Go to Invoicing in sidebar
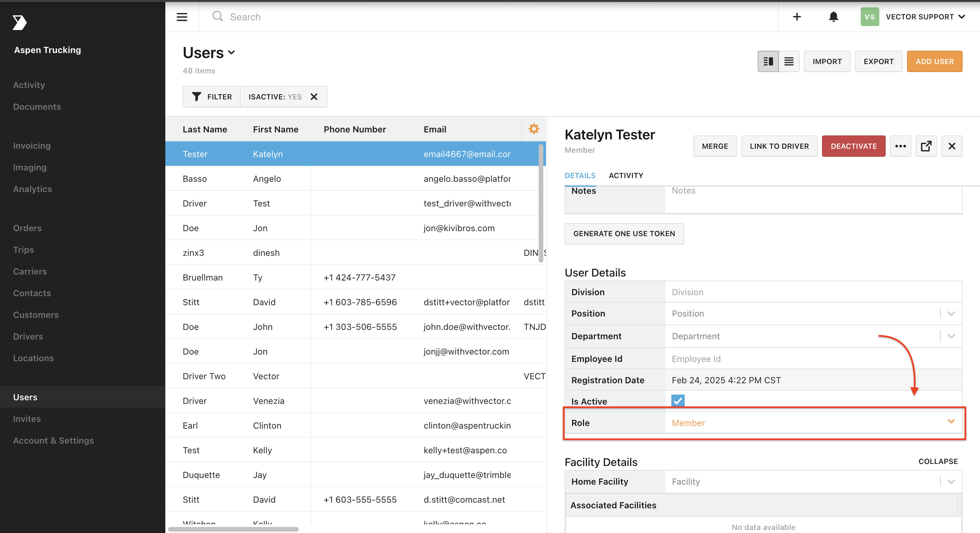Viewport: 980px width, 533px height. [x=32, y=145]
